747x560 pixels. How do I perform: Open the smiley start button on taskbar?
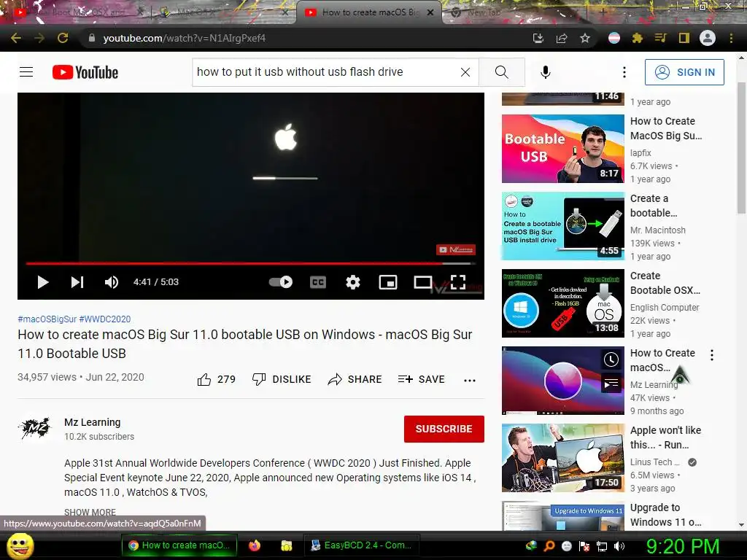click(x=20, y=545)
